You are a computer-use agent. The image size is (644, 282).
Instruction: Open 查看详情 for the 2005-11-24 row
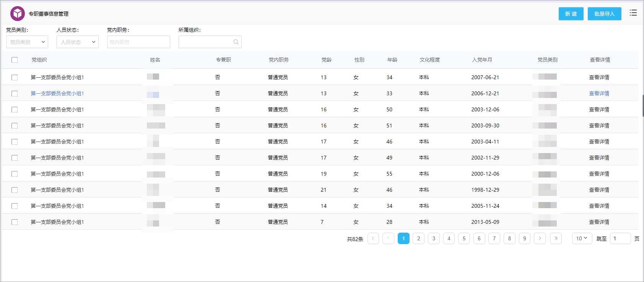pos(599,206)
